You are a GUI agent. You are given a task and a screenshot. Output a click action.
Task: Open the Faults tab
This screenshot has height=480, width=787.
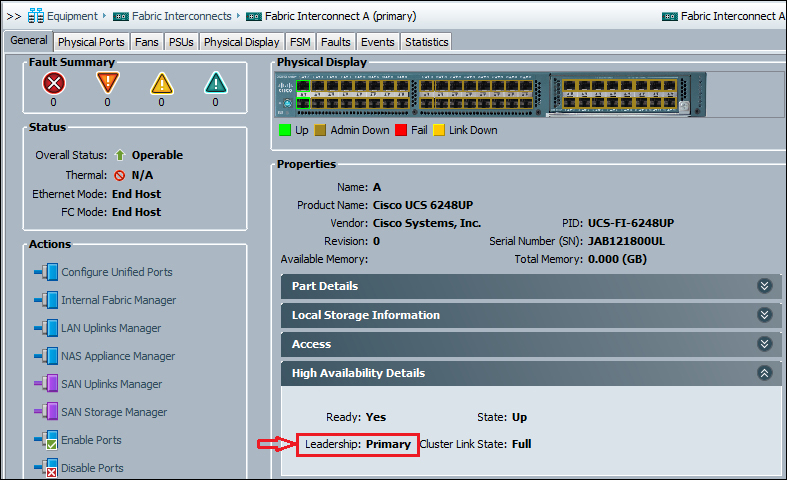pyautogui.click(x=336, y=42)
